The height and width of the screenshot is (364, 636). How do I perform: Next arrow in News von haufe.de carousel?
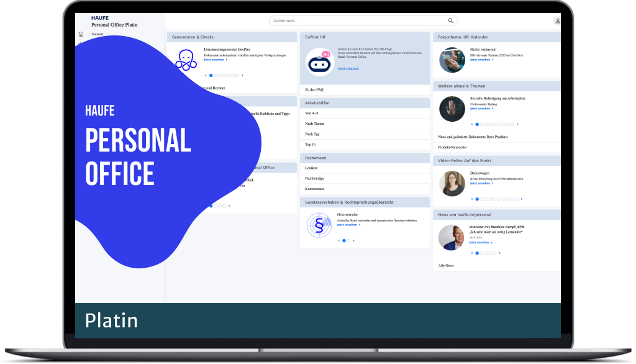coord(500,253)
